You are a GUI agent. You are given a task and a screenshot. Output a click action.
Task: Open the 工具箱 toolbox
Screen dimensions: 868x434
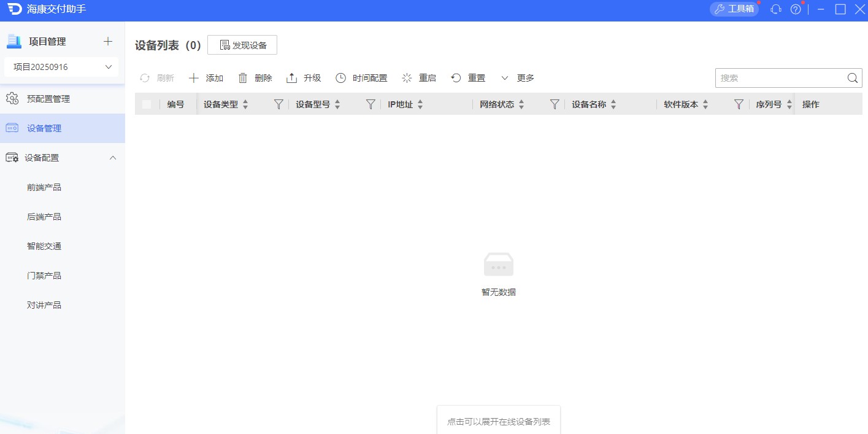[734, 9]
